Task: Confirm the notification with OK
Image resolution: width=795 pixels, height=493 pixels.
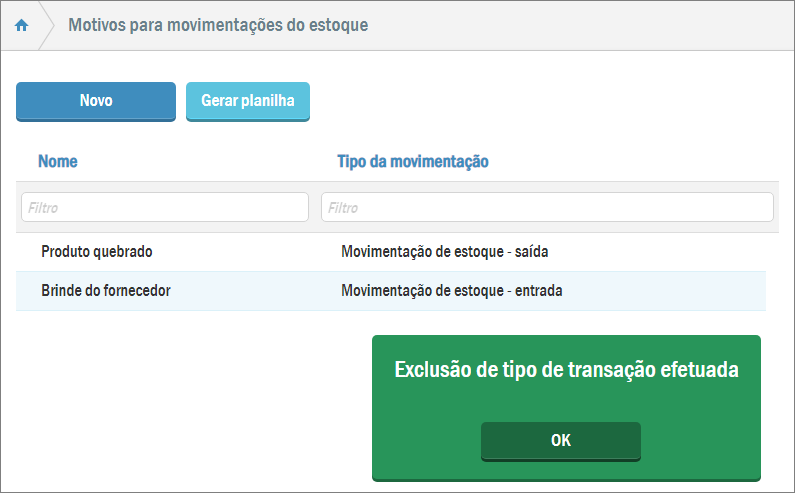Action: point(561,440)
